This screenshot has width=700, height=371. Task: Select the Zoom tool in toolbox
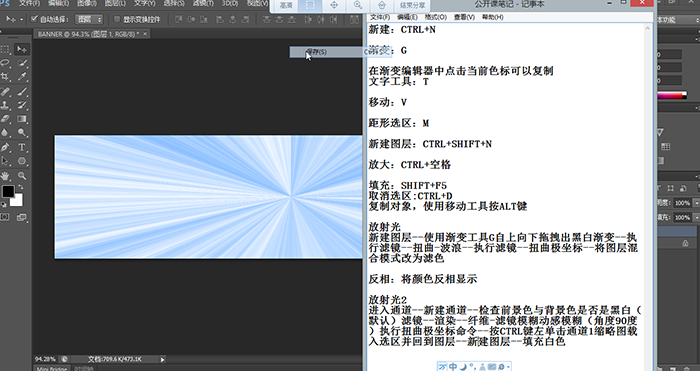click(21, 175)
